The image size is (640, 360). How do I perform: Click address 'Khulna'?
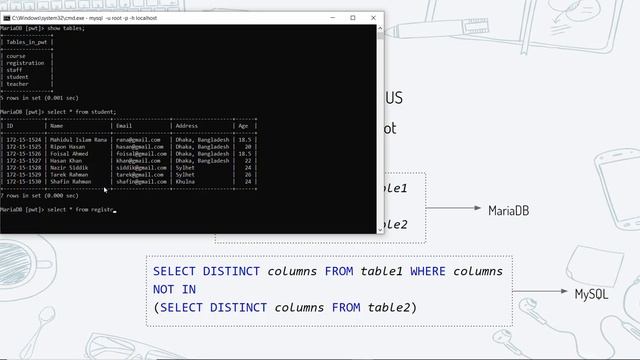(185, 181)
